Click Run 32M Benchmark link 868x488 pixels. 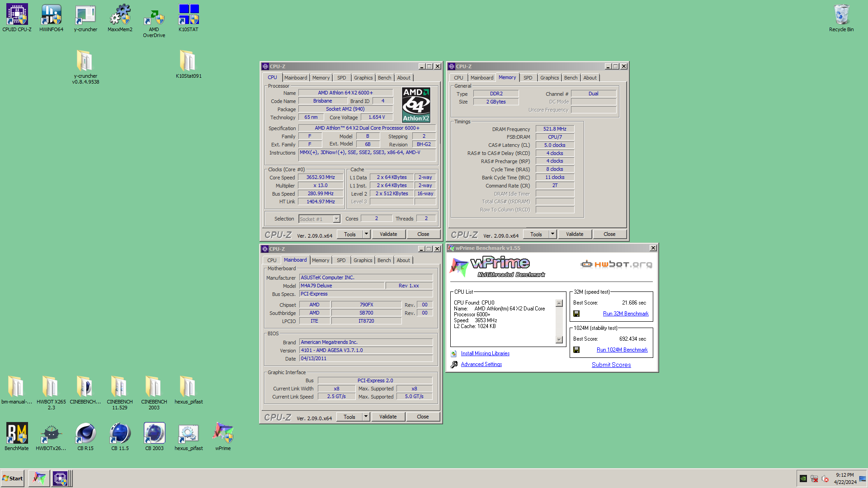(626, 314)
